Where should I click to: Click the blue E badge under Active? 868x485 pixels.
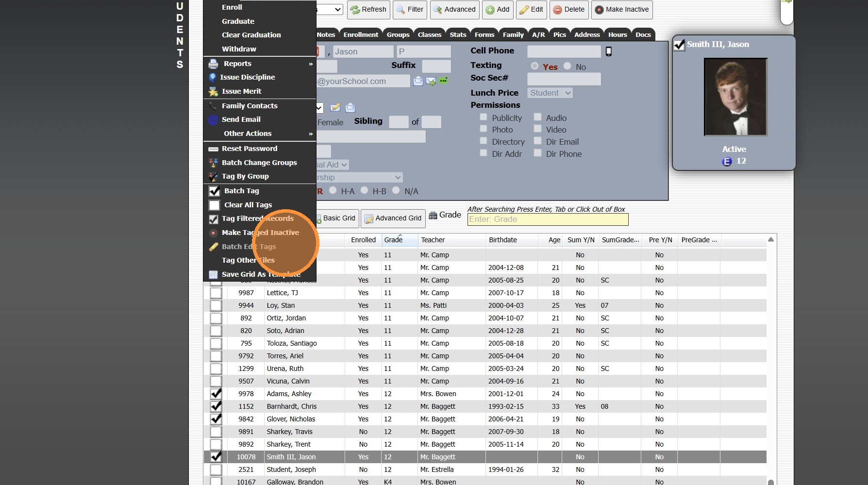coord(727,162)
